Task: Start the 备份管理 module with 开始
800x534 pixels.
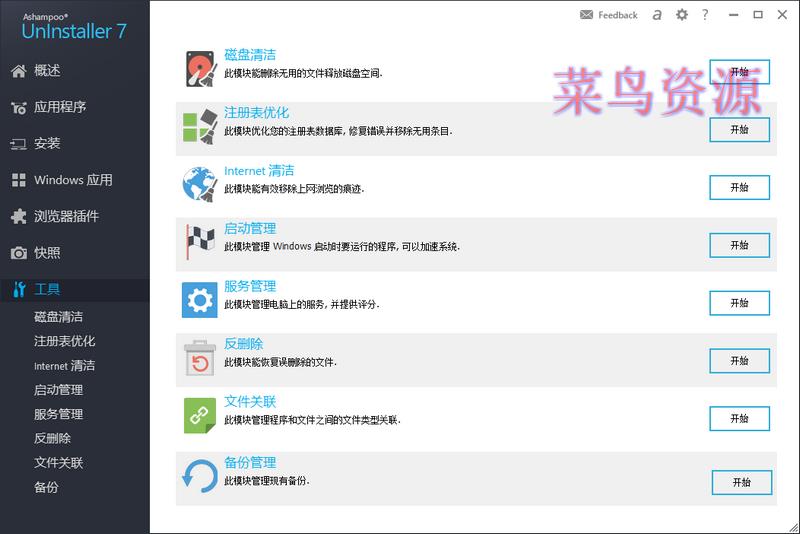Action: [x=742, y=482]
